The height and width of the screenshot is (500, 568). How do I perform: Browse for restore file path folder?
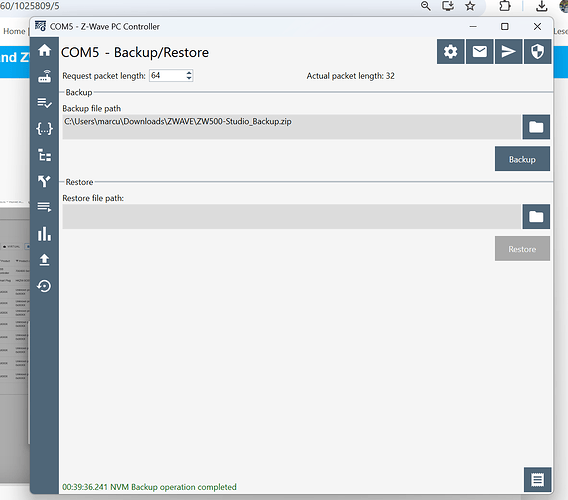click(x=536, y=216)
